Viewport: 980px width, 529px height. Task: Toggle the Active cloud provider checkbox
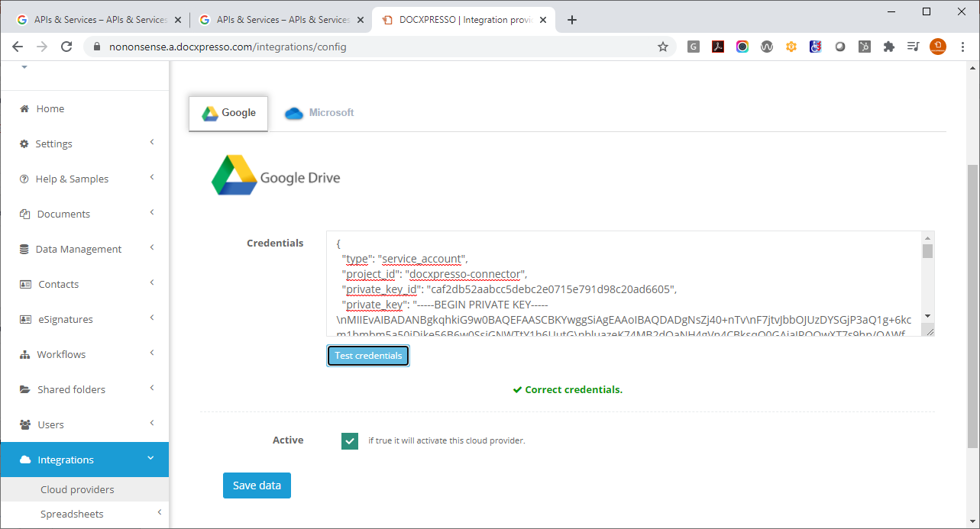[x=350, y=440]
